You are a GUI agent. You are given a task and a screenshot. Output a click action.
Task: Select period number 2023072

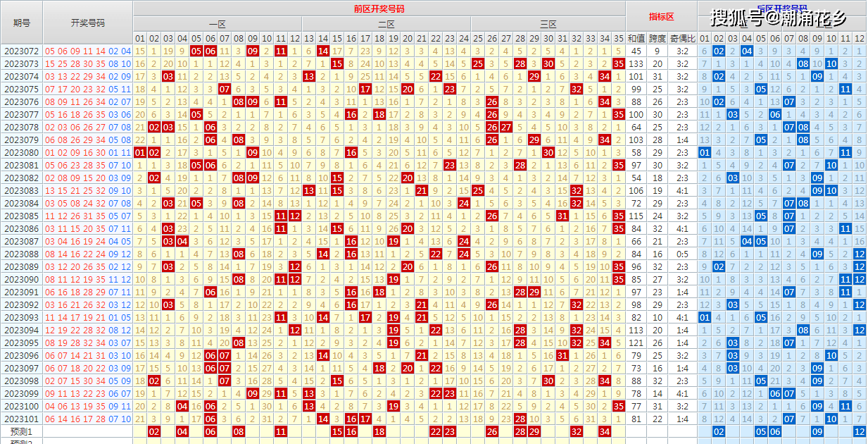[x=22, y=51]
